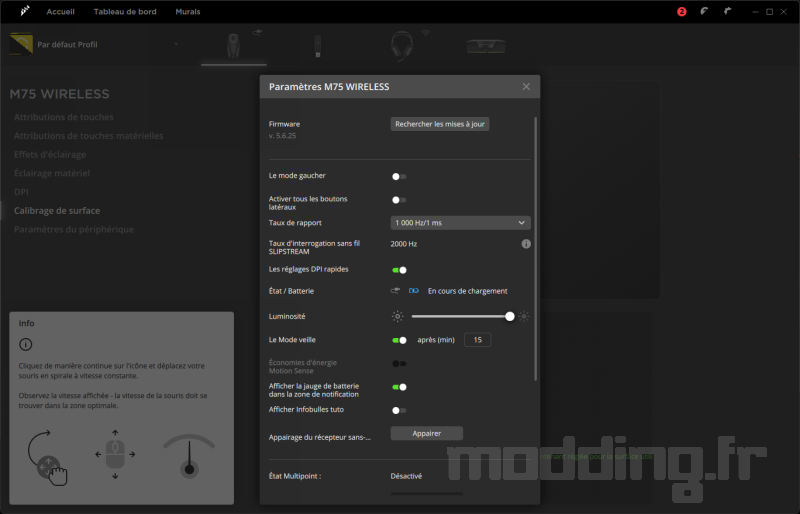This screenshot has width=800, height=514.
Task: Select Calibrage de surface
Action: (57, 211)
